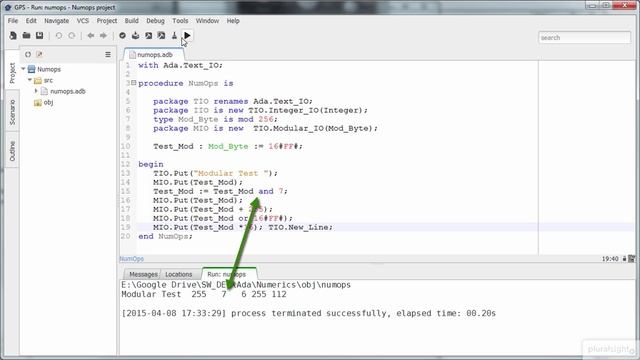Open the Debug menu

[155, 21]
